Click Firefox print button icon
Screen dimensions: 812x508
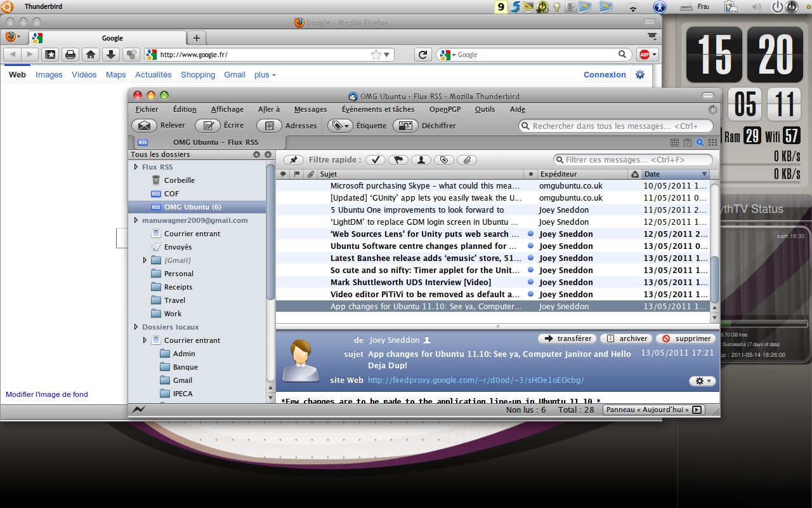[70, 55]
